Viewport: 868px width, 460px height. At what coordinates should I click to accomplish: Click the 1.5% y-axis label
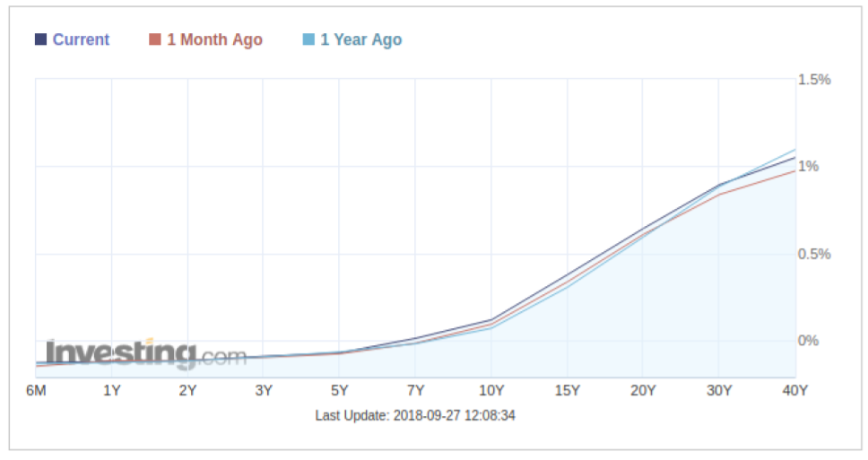pos(814,79)
